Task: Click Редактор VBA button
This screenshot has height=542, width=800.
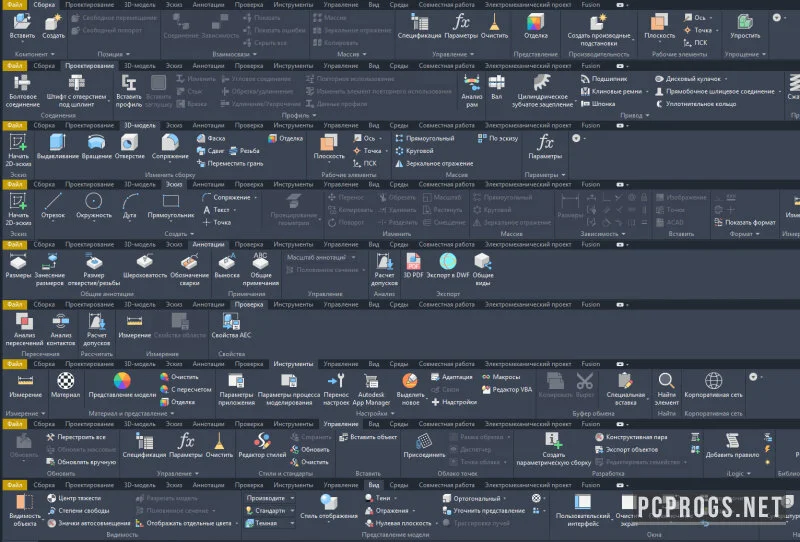Action: [507, 389]
